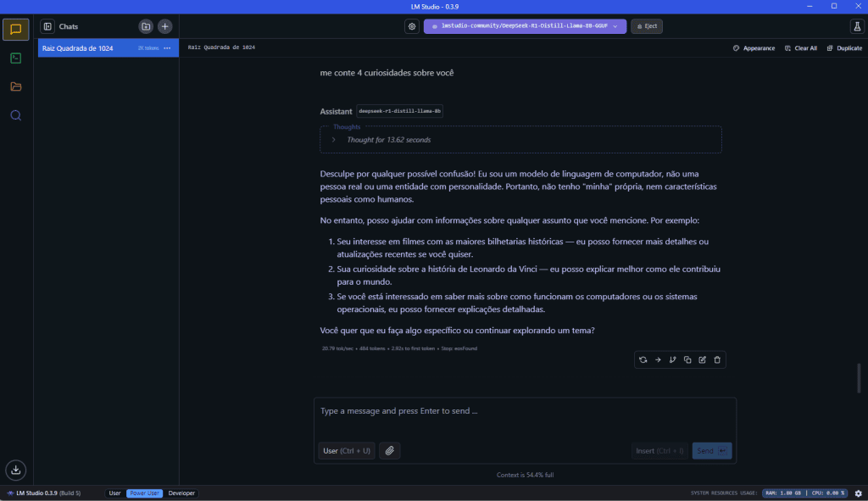Switch to Developer mode
This screenshot has width=868, height=501.
click(181, 493)
